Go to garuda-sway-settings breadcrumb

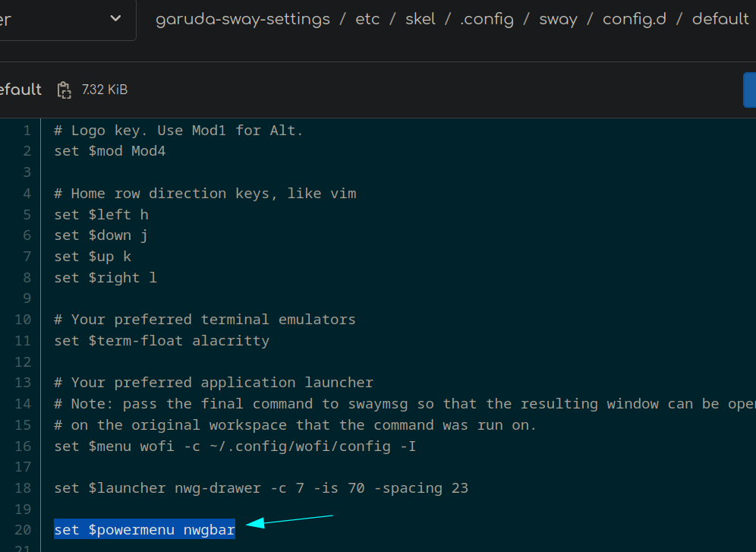pyautogui.click(x=243, y=19)
